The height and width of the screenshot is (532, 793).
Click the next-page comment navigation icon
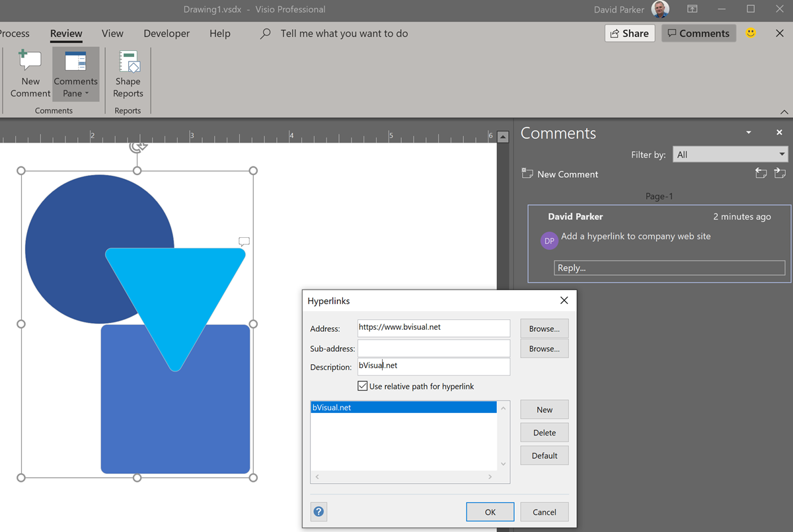(780, 172)
